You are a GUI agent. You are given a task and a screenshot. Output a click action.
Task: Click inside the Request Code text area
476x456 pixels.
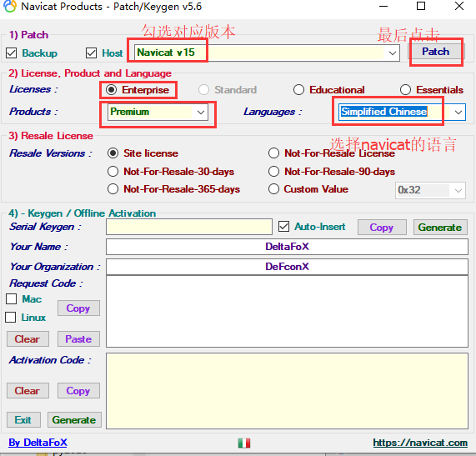[x=287, y=312]
